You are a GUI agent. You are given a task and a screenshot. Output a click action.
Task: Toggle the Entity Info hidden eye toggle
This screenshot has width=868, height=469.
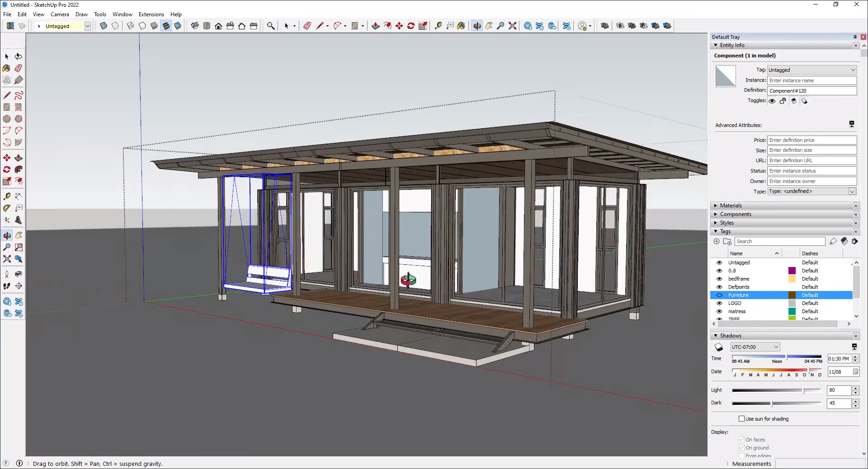tap(772, 101)
